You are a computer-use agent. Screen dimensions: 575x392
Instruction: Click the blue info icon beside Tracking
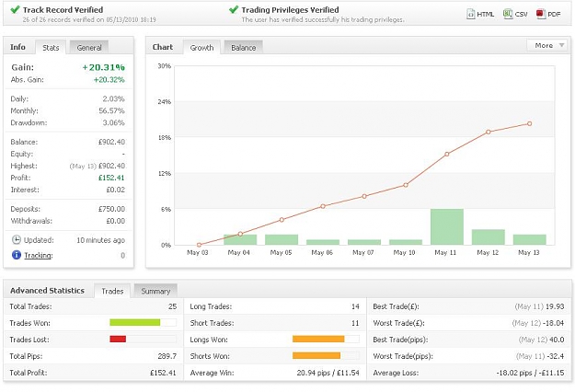click(17, 255)
